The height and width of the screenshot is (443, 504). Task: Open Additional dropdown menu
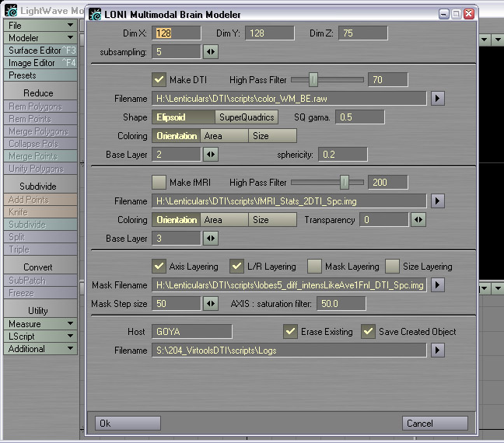(x=40, y=348)
